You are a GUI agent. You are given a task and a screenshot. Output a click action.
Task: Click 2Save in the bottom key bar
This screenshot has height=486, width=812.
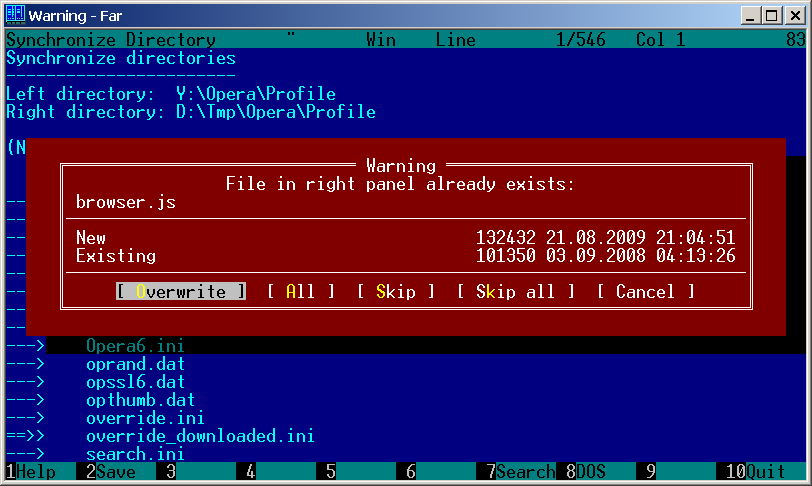click(111, 471)
